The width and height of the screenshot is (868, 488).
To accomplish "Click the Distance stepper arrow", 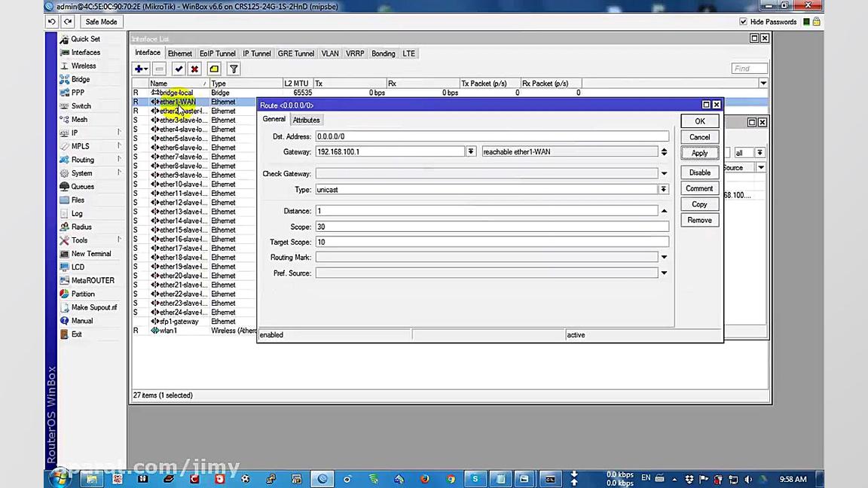I will pos(663,211).
